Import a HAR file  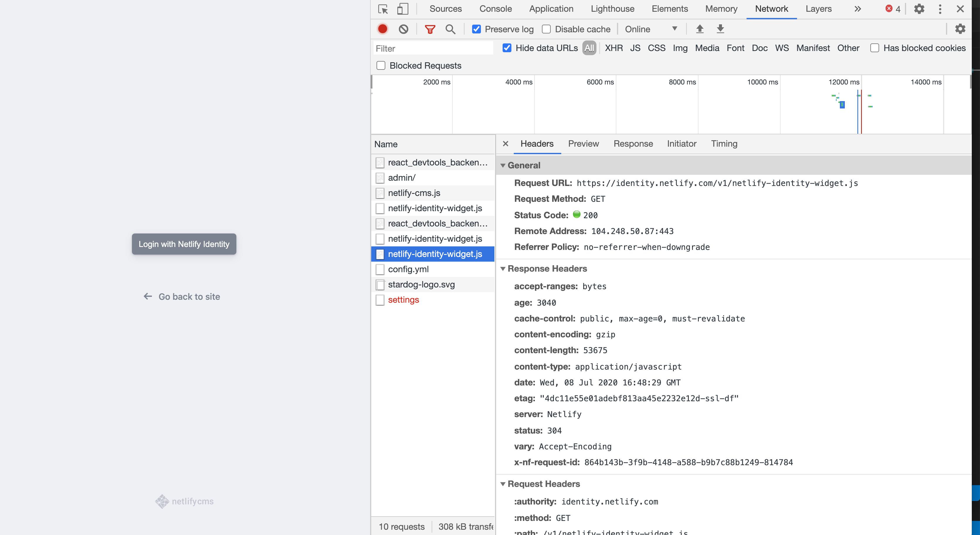click(x=700, y=29)
